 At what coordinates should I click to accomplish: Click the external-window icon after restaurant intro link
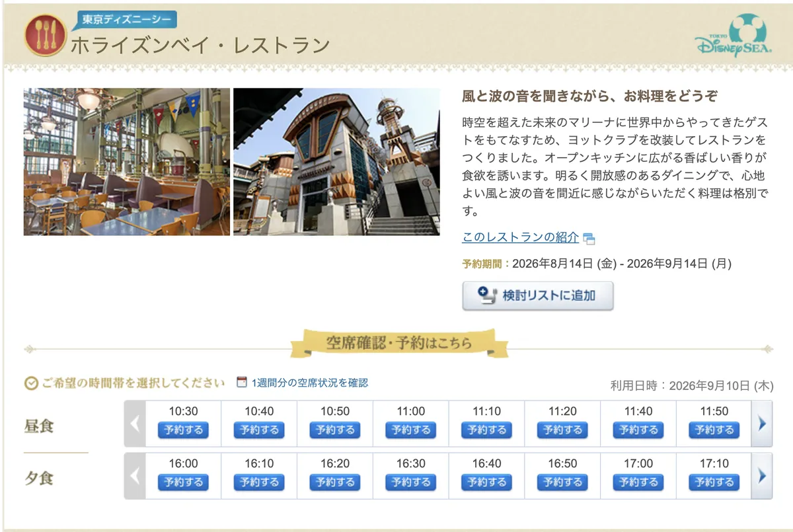(x=589, y=239)
